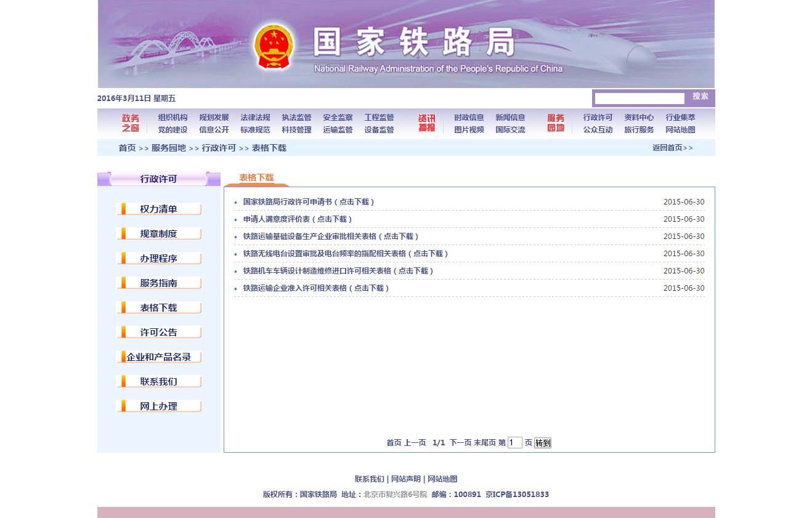Image resolution: width=812 pixels, height=518 pixels.
Task: Click the page number input box
Action: [x=514, y=443]
